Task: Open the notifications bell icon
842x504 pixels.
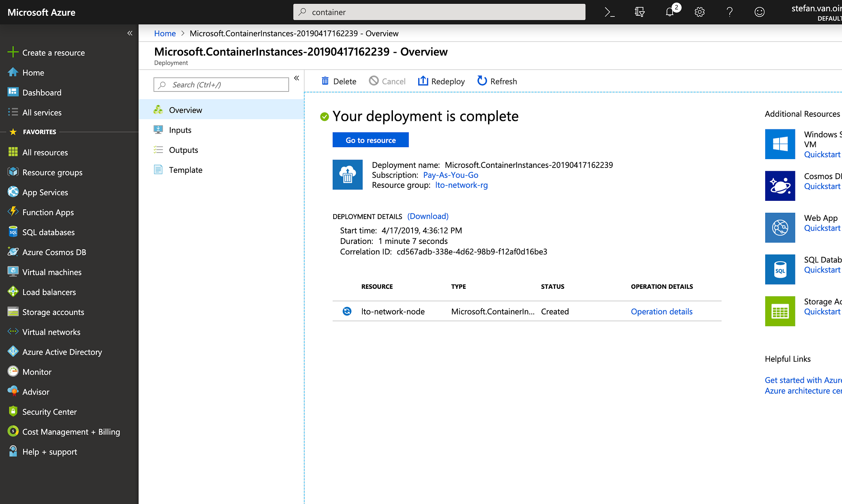Action: coord(670,12)
